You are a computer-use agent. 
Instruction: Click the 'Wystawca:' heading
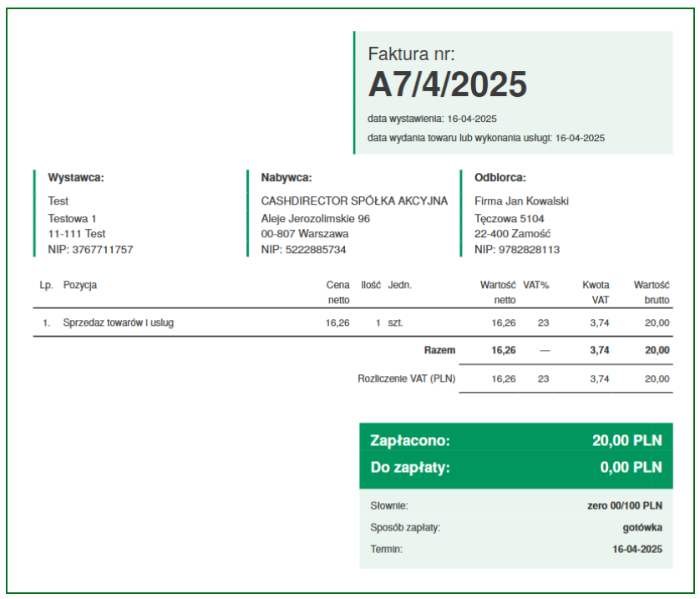point(76,178)
